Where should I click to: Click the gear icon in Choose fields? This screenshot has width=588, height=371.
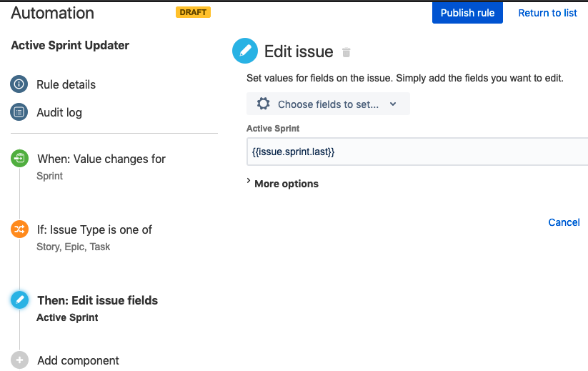pyautogui.click(x=263, y=104)
